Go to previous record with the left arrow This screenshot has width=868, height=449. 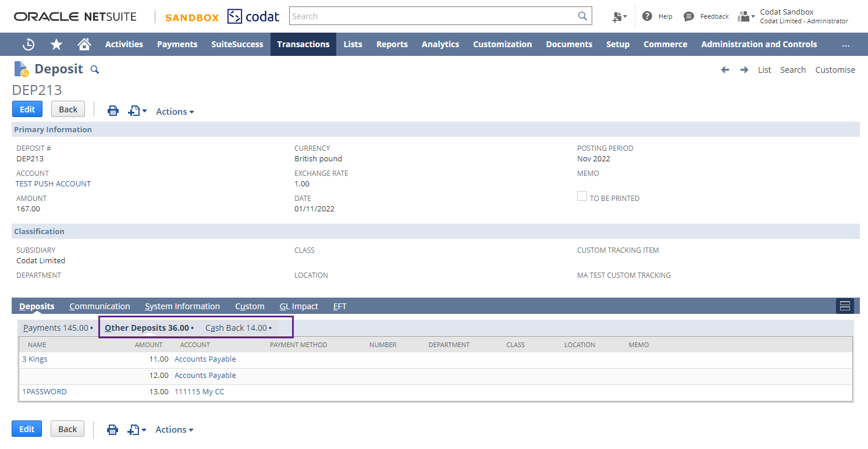click(725, 69)
